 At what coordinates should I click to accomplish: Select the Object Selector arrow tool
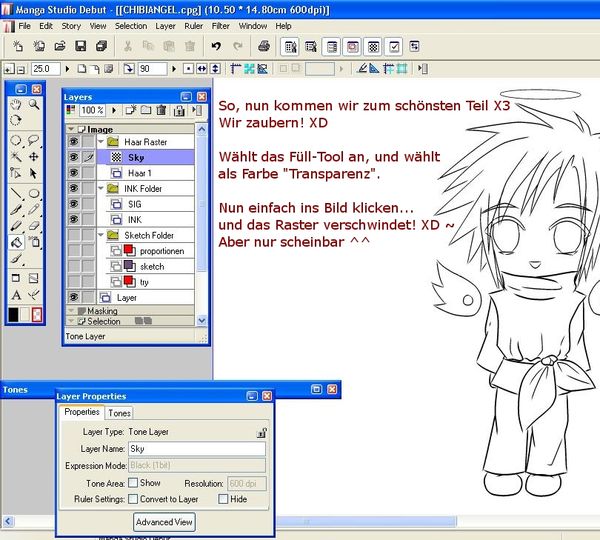pyautogui.click(x=34, y=173)
